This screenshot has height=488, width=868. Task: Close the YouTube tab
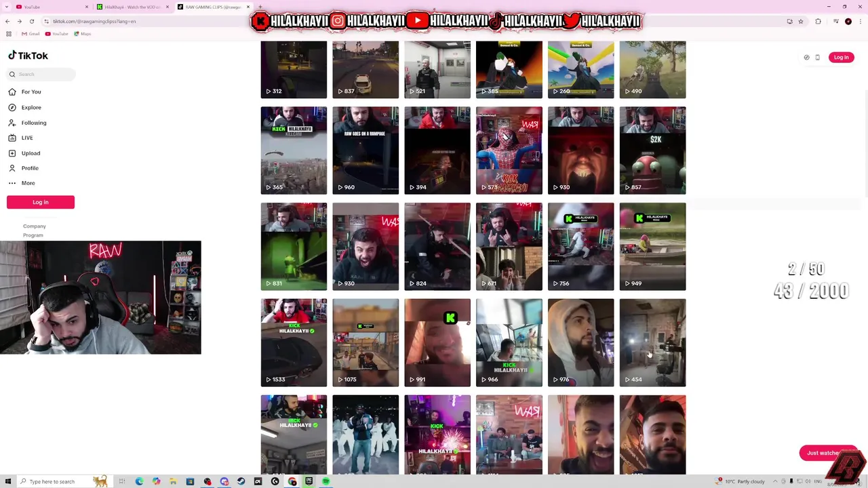click(87, 7)
